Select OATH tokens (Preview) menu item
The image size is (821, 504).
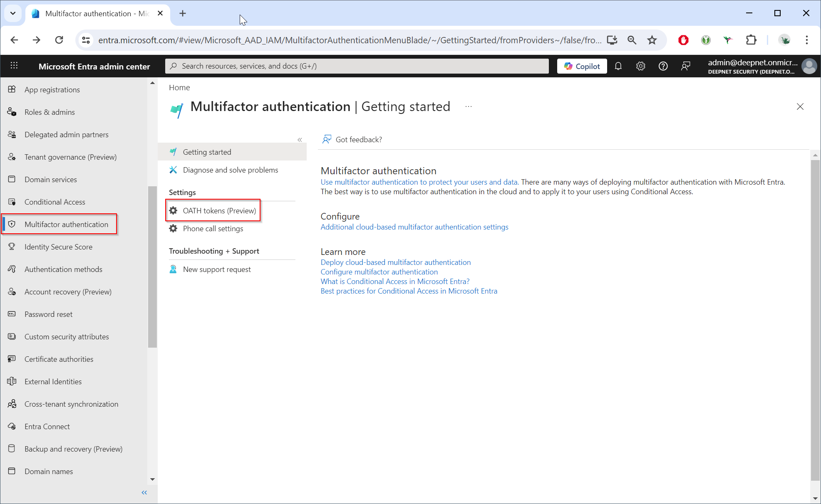pyautogui.click(x=219, y=210)
